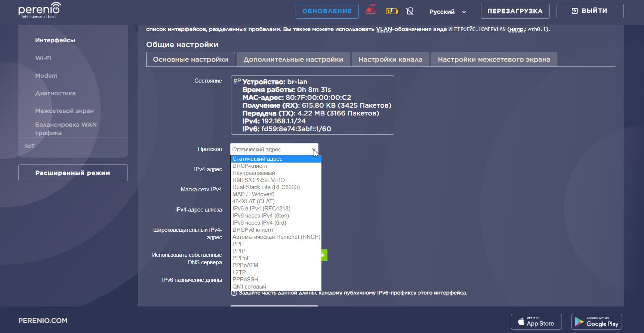Open the Google Play download badge
The image size is (644, 333).
[597, 322]
